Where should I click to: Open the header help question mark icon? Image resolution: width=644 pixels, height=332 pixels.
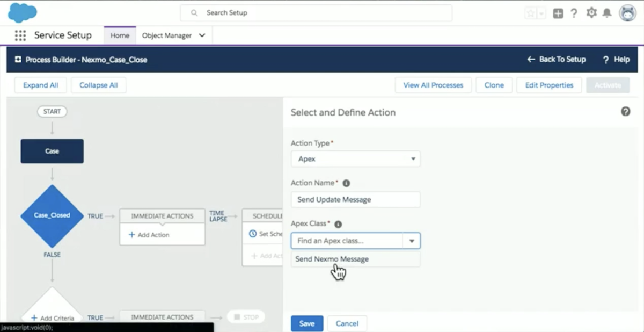click(x=574, y=13)
